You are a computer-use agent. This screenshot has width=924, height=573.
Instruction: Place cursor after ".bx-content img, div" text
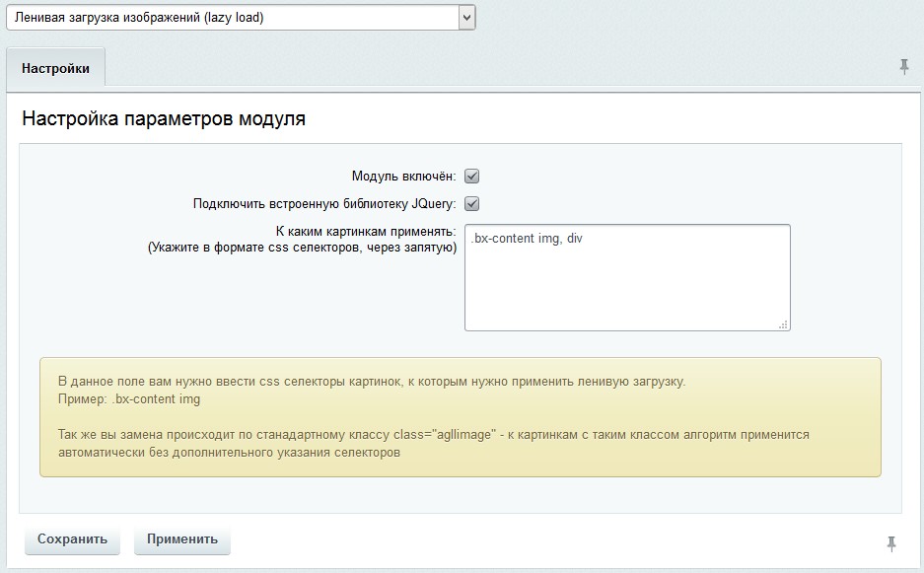click(584, 239)
